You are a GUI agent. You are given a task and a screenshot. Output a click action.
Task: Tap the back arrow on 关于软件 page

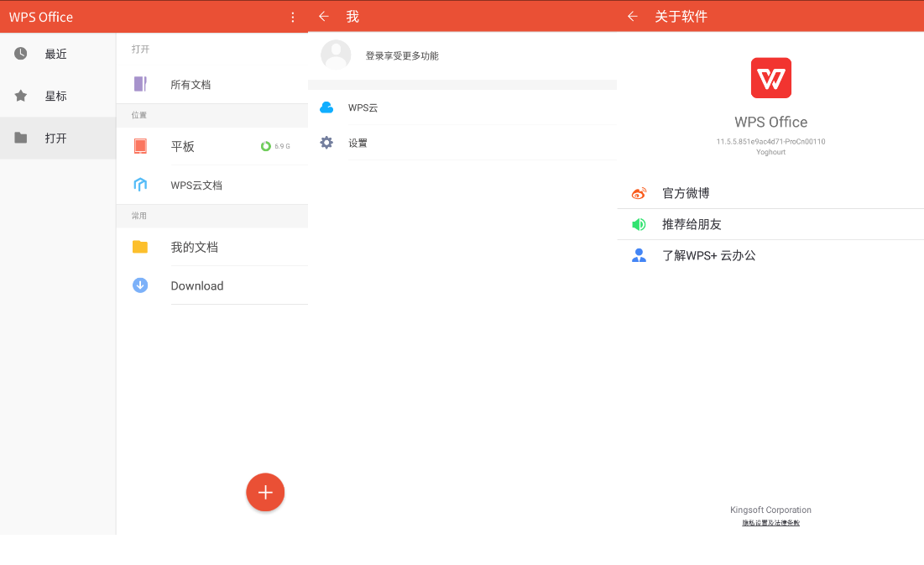[632, 16]
